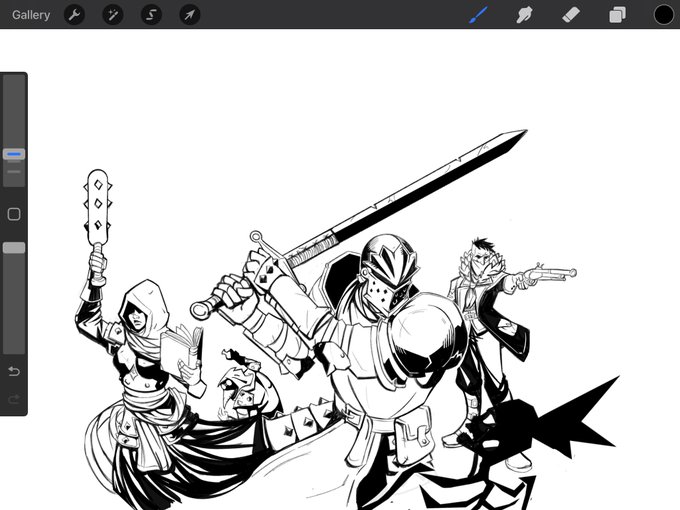Select the Brush tool
The width and height of the screenshot is (680, 510).
(x=478, y=15)
